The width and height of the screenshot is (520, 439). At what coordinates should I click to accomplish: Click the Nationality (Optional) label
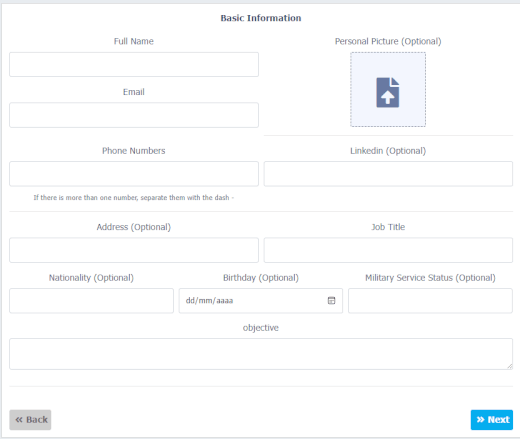(x=91, y=278)
